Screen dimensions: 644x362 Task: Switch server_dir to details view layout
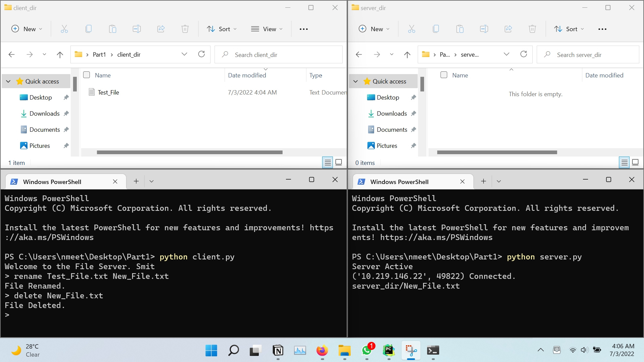pos(624,163)
